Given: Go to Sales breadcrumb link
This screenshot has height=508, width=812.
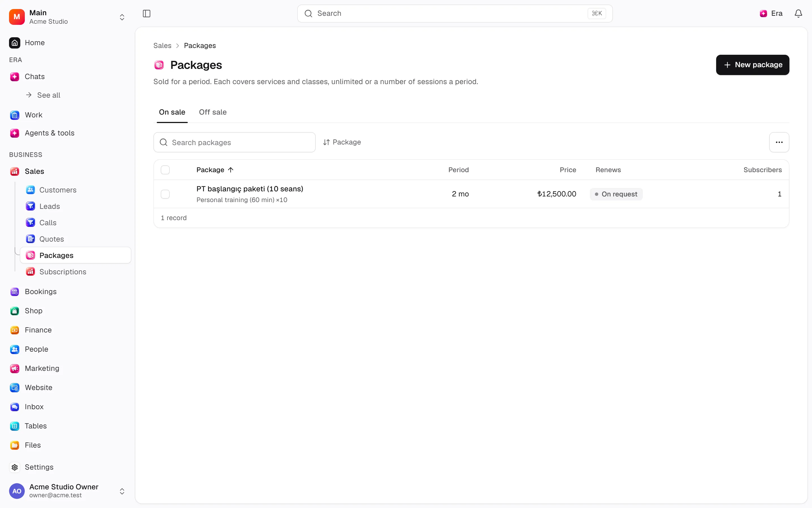Looking at the screenshot, I should 162,46.
